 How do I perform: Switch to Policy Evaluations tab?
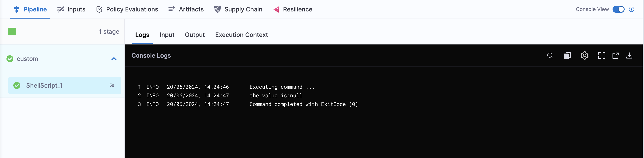pos(127,9)
